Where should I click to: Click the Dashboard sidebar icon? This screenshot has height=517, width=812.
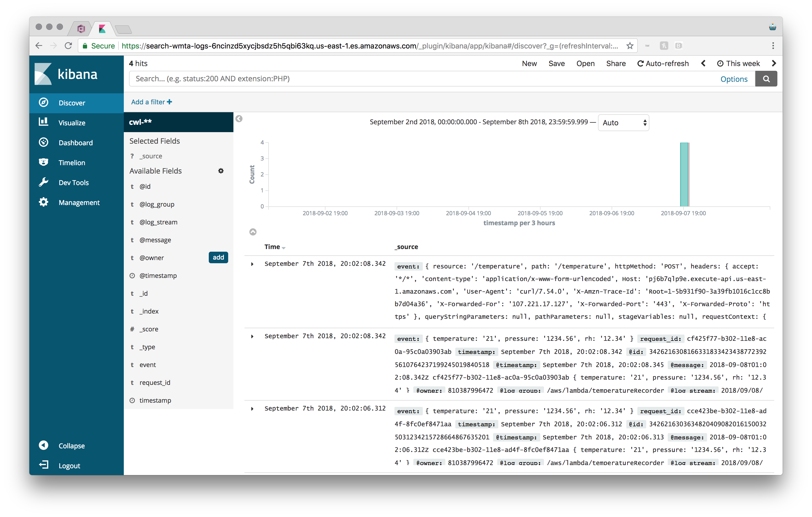pyautogui.click(x=43, y=142)
